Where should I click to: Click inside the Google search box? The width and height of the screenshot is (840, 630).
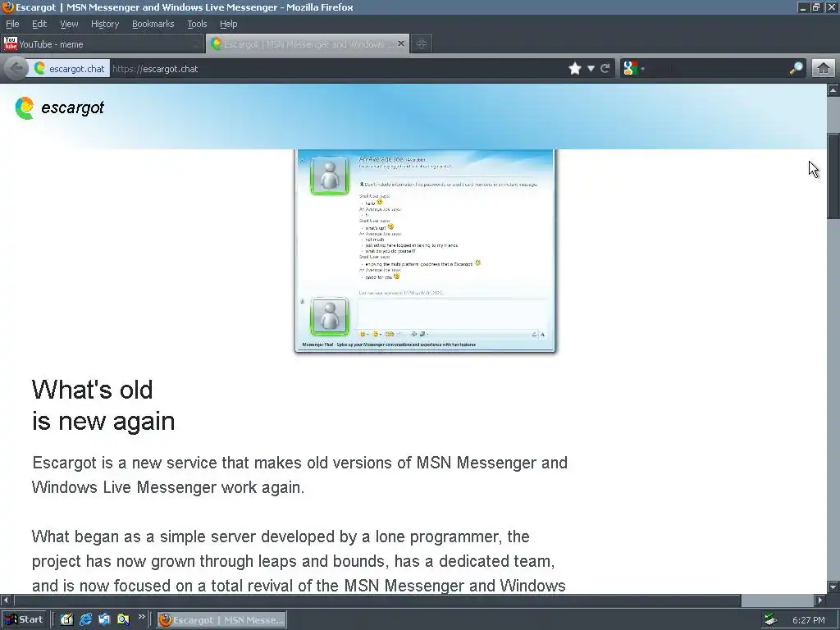coord(717,69)
